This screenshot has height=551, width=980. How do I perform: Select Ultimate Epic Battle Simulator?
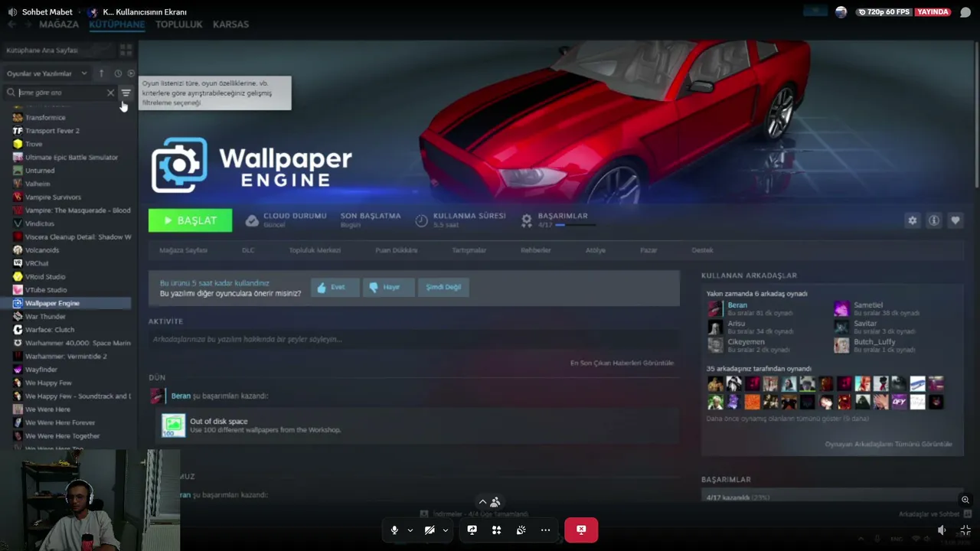point(71,158)
